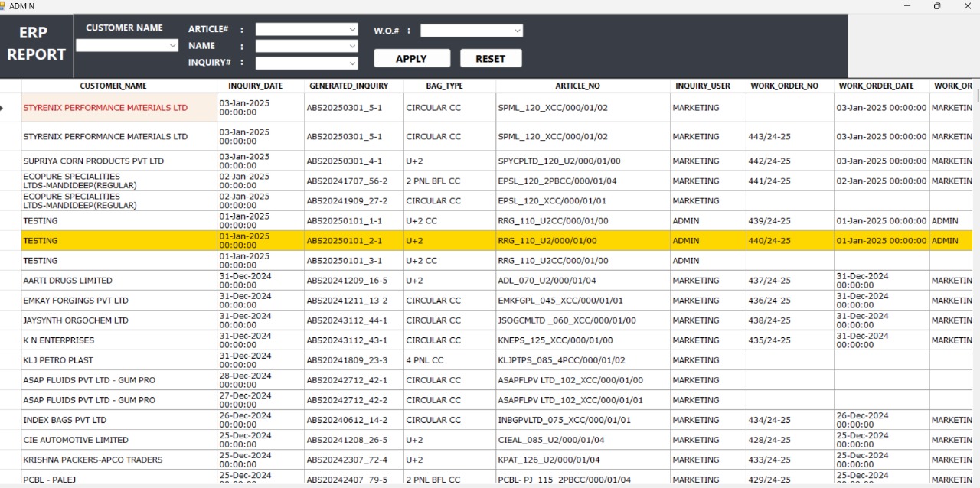Image resolution: width=980 pixels, height=488 pixels.
Task: Click article INBGPVLTD_075_XCC/000/01/01
Action: (583, 420)
